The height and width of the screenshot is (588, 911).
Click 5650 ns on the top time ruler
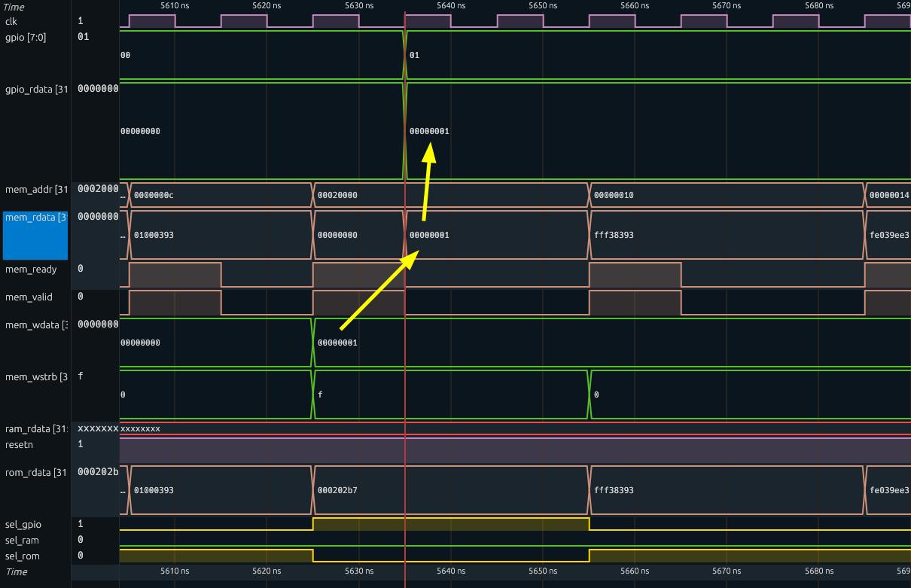[x=538, y=6]
